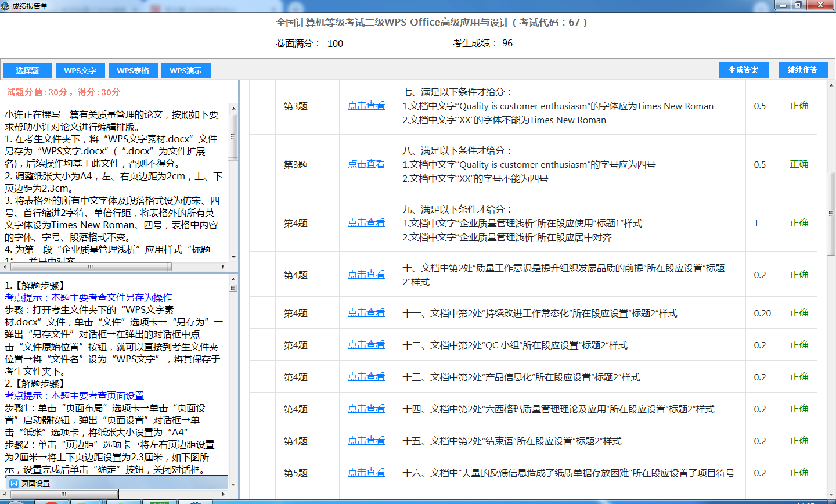This screenshot has width=836, height=504.
Task: Click the description starting "十二、文档中第2处“QC 小组”"
Action: coord(515,345)
